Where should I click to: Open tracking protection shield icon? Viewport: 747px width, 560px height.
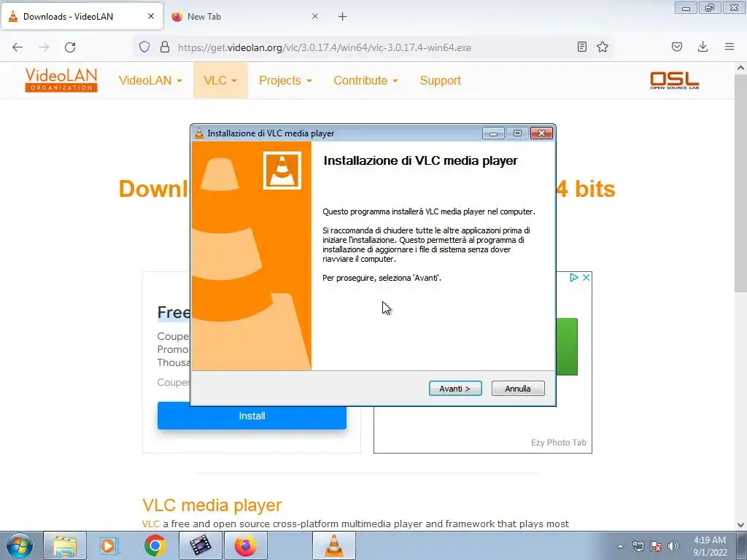(144, 47)
